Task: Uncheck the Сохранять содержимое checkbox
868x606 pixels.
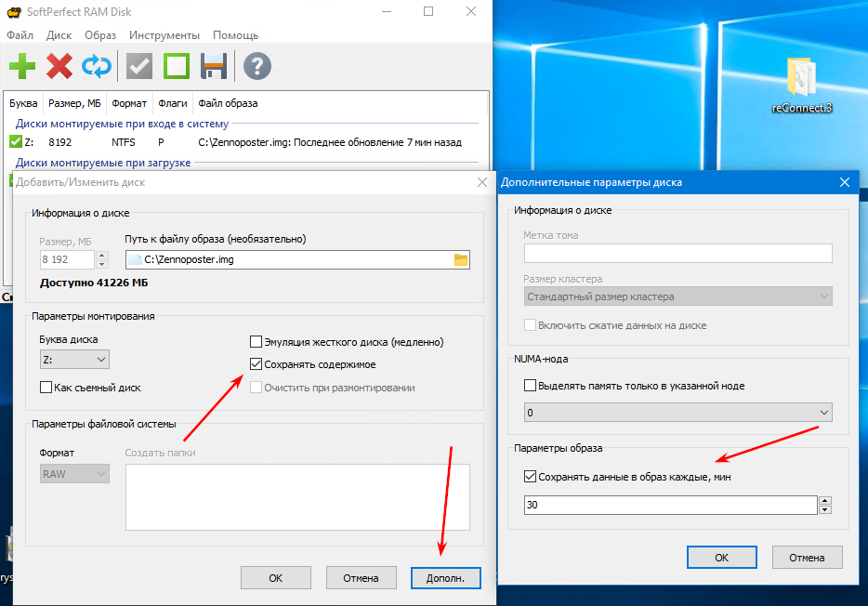Action: pyautogui.click(x=256, y=364)
